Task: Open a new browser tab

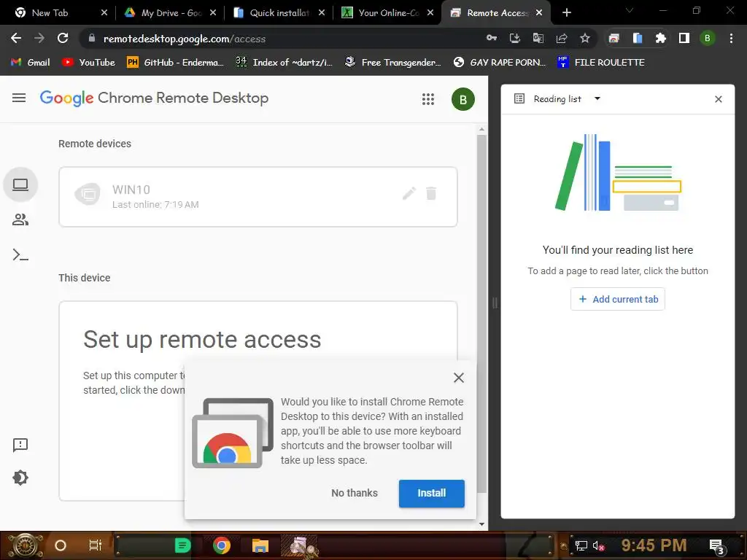Action: [566, 13]
